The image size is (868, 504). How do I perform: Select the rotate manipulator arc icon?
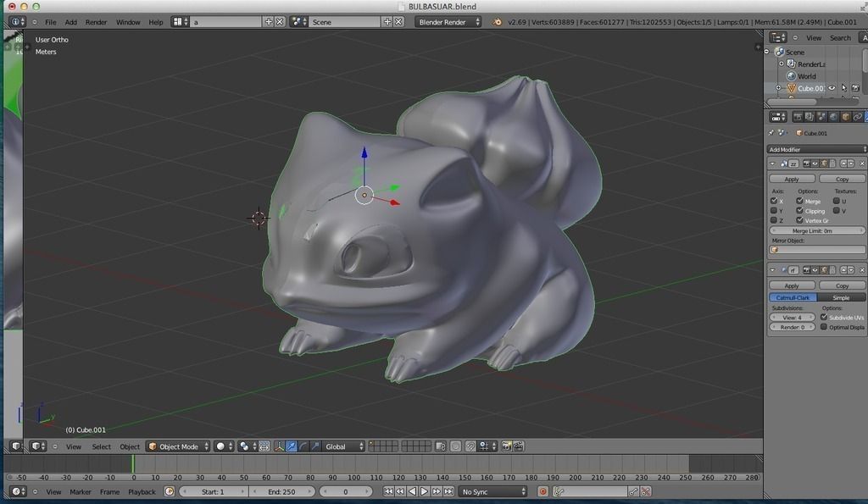coord(303,446)
